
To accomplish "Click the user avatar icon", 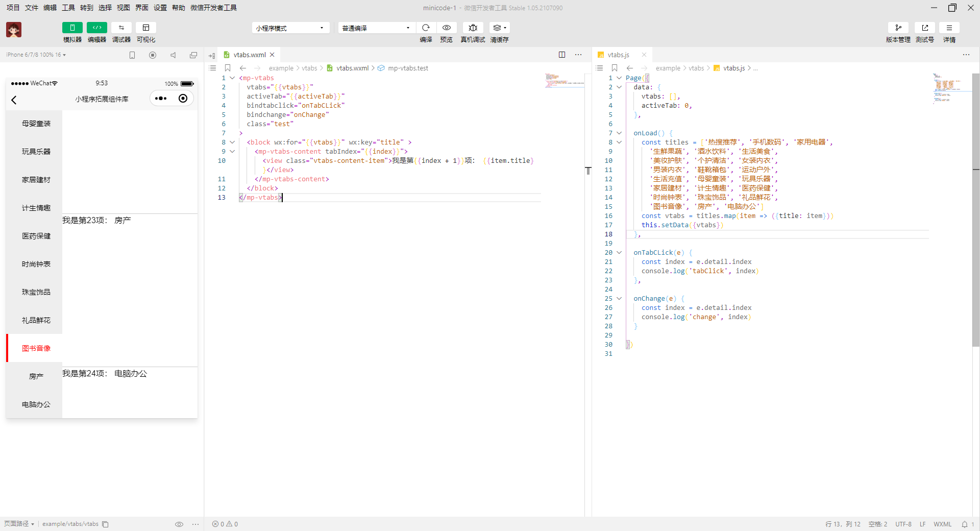I will coord(14,30).
